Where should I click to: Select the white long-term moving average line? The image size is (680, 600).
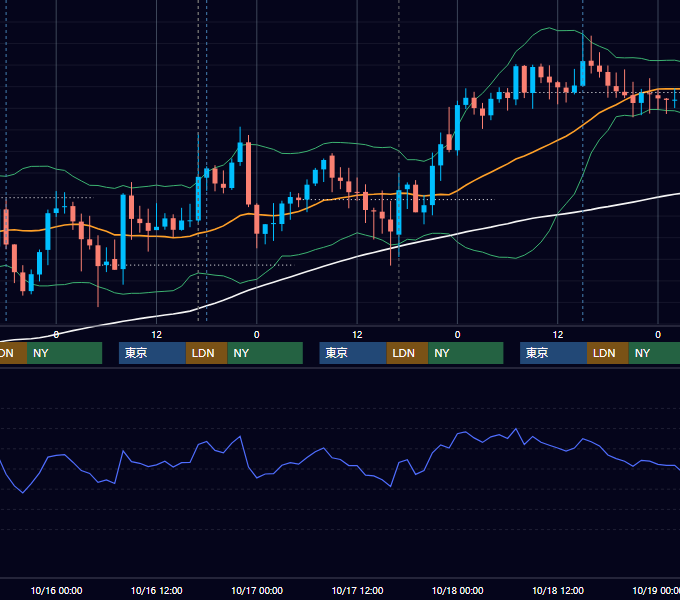[x=357, y=257]
